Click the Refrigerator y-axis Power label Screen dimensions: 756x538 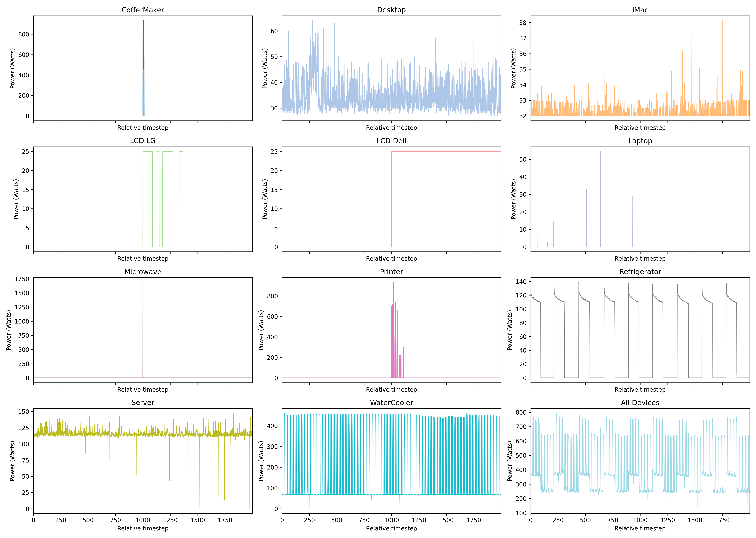click(x=510, y=330)
